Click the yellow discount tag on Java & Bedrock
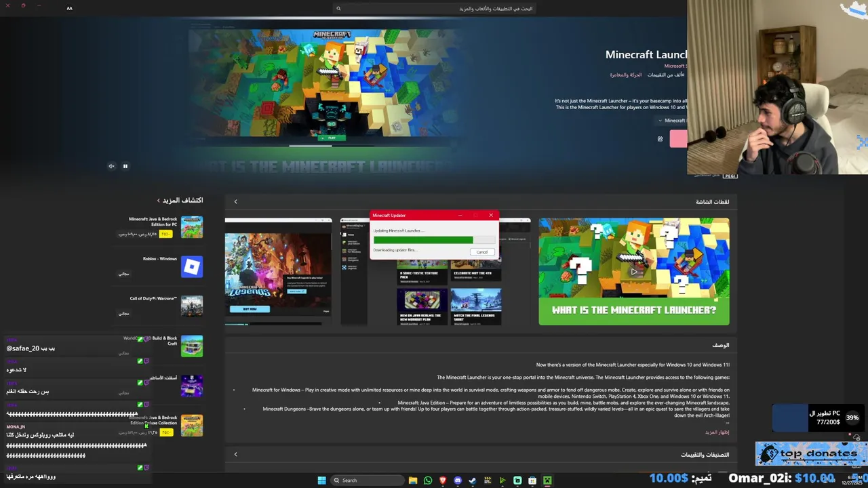868x488 pixels. point(165,234)
